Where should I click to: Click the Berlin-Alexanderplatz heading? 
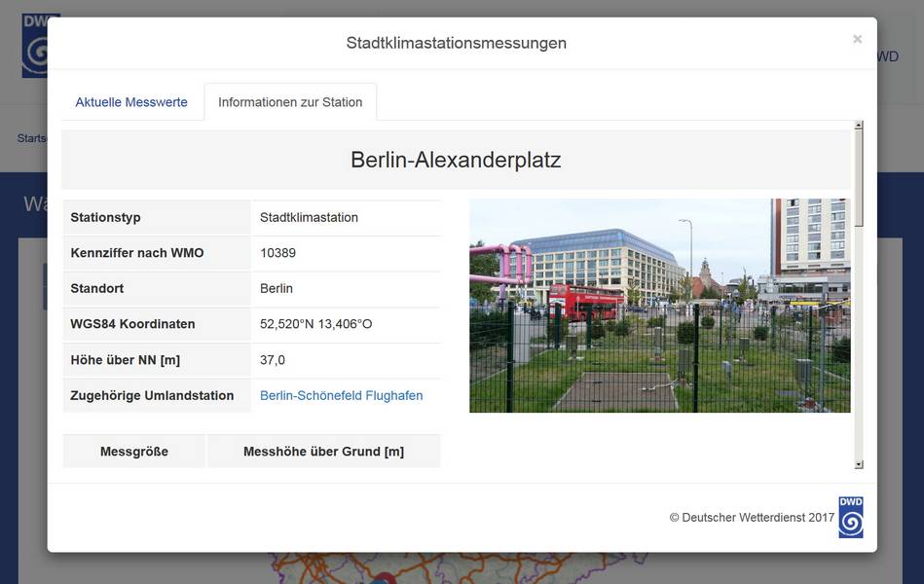pyautogui.click(x=456, y=160)
